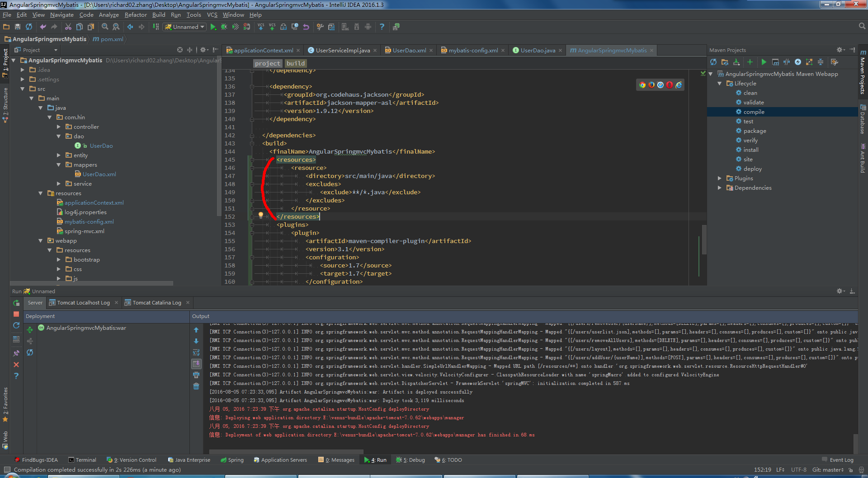The width and height of the screenshot is (868, 478).
Task: Click Add Maven Projects plus icon
Action: coord(750,62)
